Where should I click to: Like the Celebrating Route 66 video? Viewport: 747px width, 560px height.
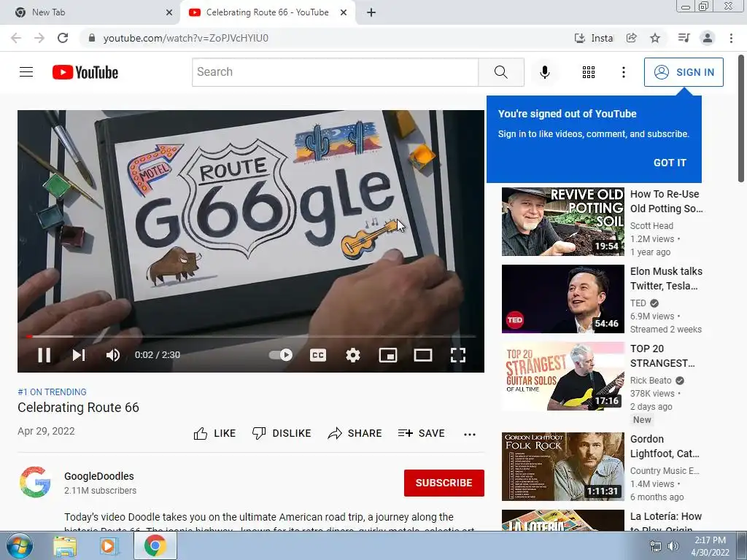(214, 433)
